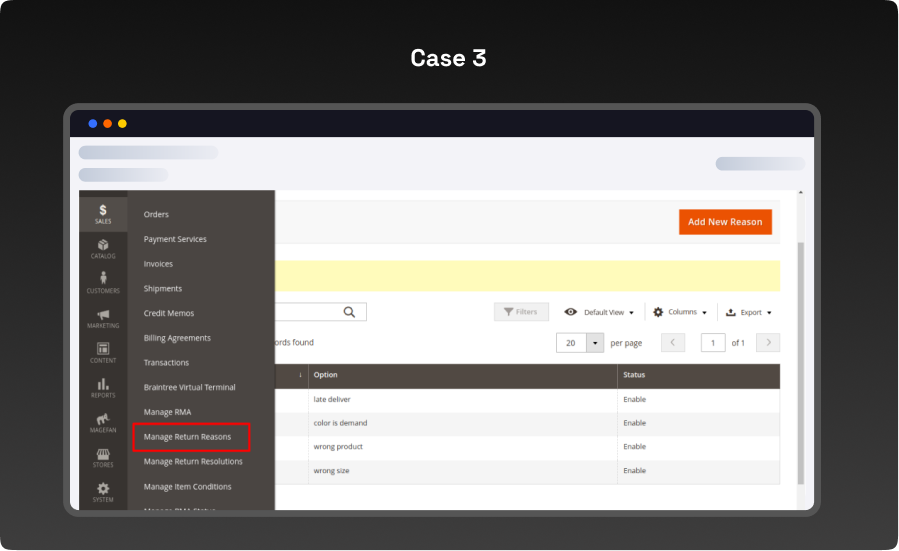Viewport: 899px width, 551px height.
Task: Click the Add New Reason button
Action: [725, 222]
